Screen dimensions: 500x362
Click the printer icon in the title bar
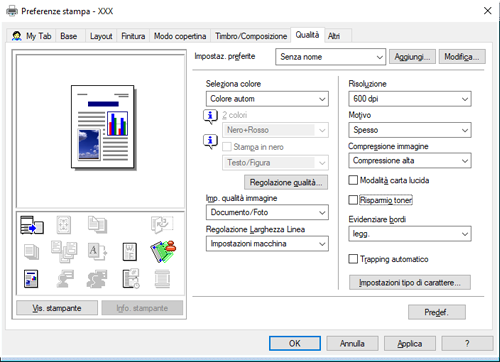12,11
